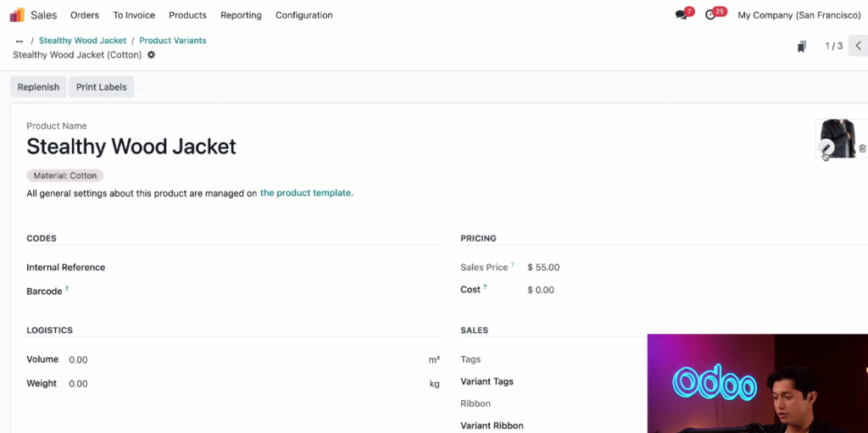Go to Product Variants breadcrumb
The width and height of the screenshot is (868, 433).
click(x=173, y=41)
